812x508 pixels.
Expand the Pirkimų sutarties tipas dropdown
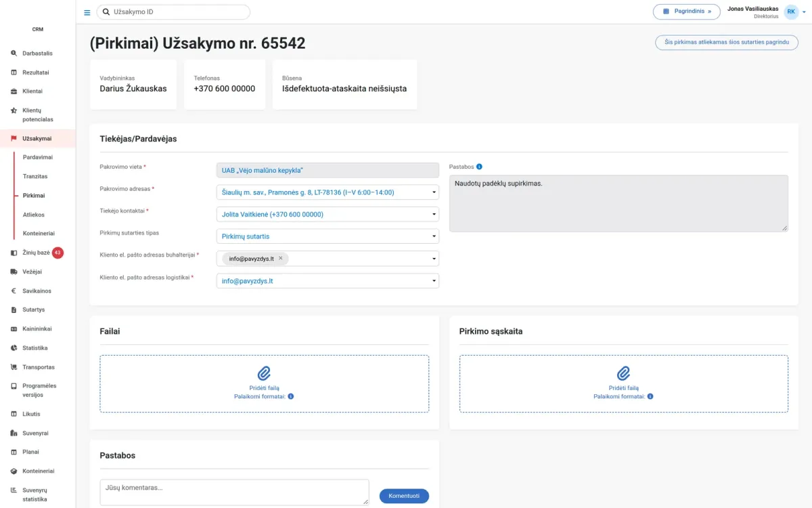[328, 236]
